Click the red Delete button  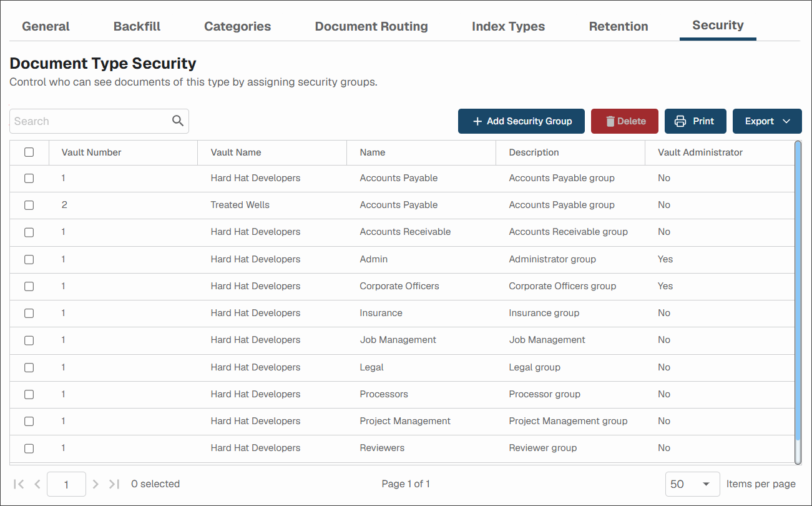[625, 121]
